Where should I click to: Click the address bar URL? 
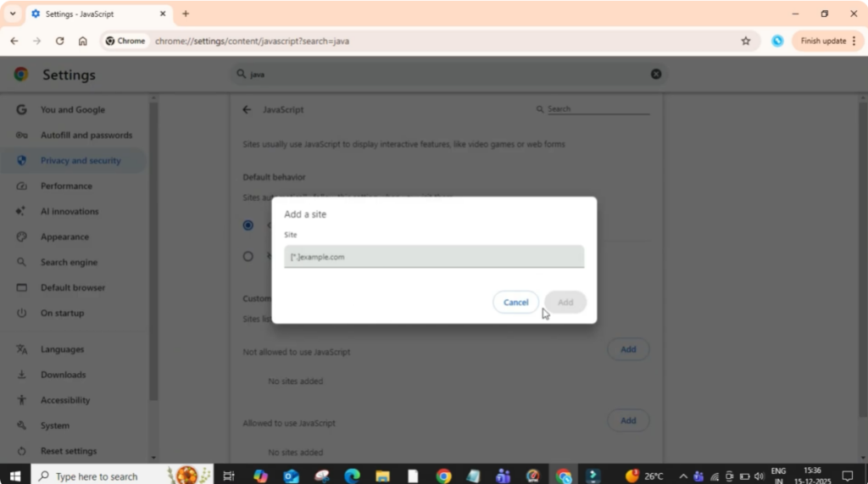click(x=252, y=41)
